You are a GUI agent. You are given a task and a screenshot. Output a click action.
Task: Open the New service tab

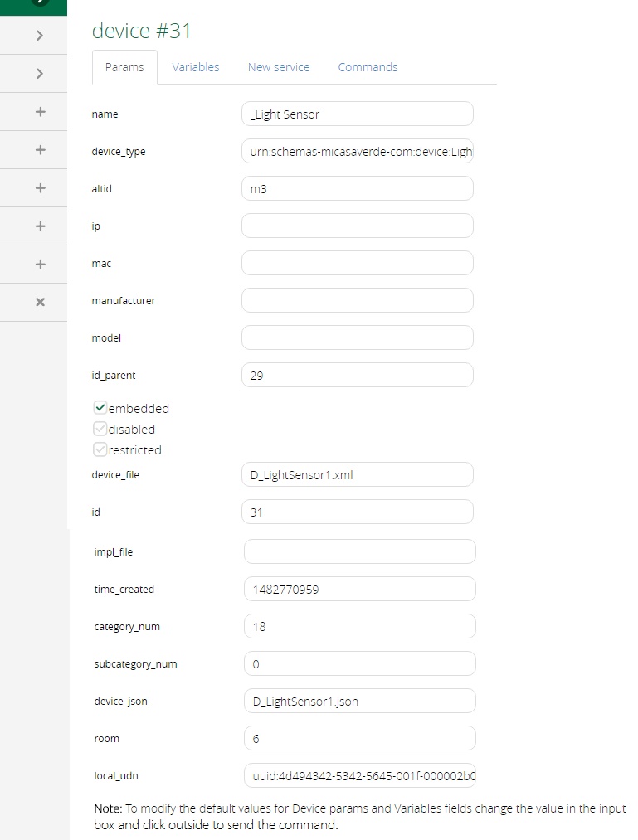pyautogui.click(x=279, y=67)
